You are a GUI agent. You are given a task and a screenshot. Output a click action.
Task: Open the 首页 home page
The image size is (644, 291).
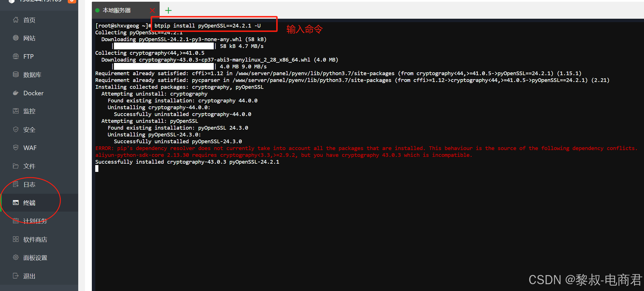29,20
